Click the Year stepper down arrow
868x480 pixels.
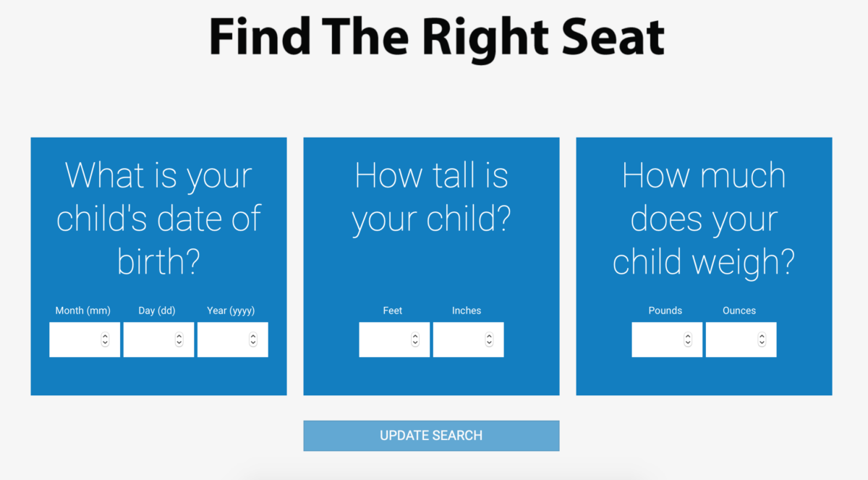pyautogui.click(x=254, y=343)
